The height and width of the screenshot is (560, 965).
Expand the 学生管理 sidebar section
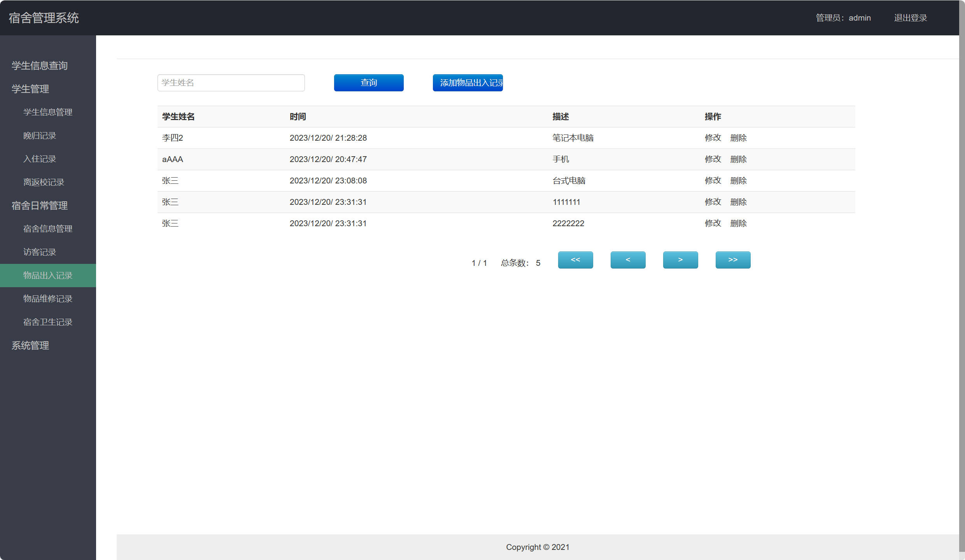tap(30, 89)
